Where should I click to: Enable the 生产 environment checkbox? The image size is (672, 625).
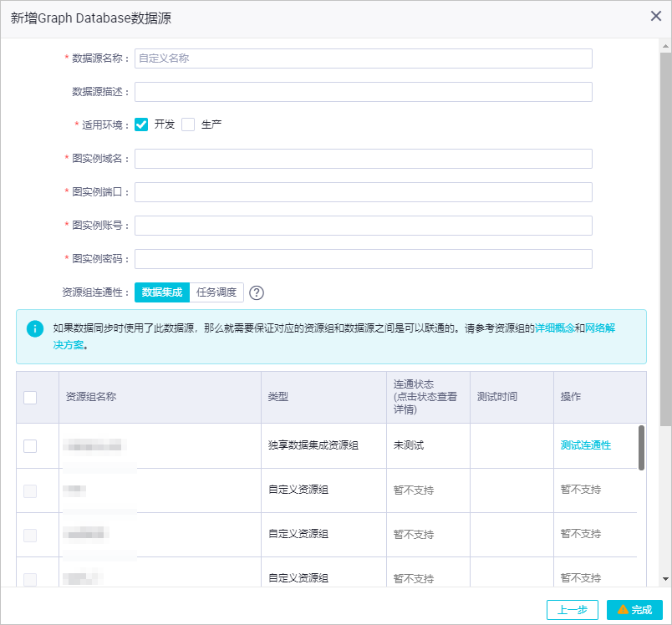(x=188, y=124)
